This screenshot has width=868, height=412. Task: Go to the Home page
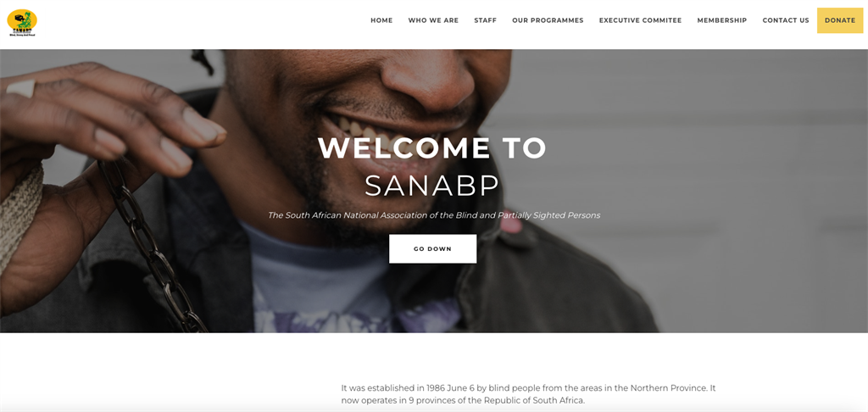[381, 20]
